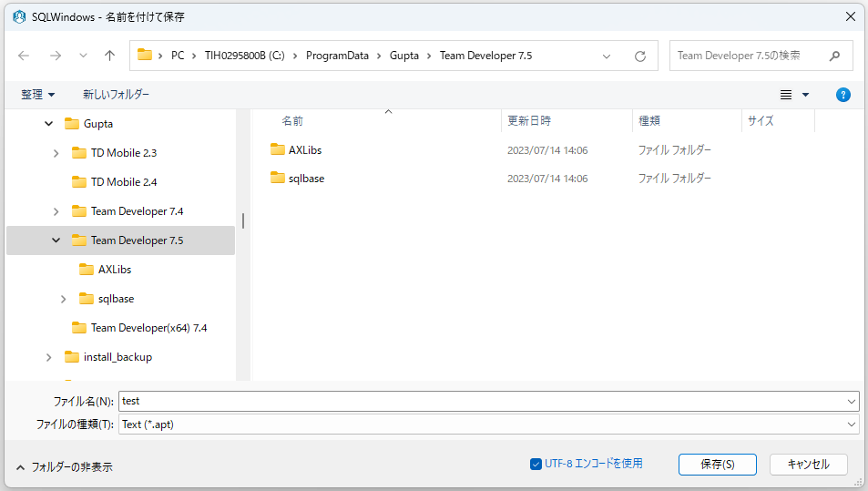The height and width of the screenshot is (491, 868).
Task: Select Team Developer 7.5 breadcrumb
Action: click(486, 56)
